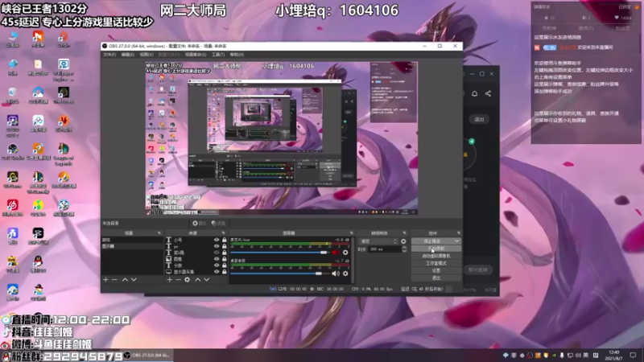Screen dimensions: 644x362
Task: Move the selected source down
Action: click(207, 279)
